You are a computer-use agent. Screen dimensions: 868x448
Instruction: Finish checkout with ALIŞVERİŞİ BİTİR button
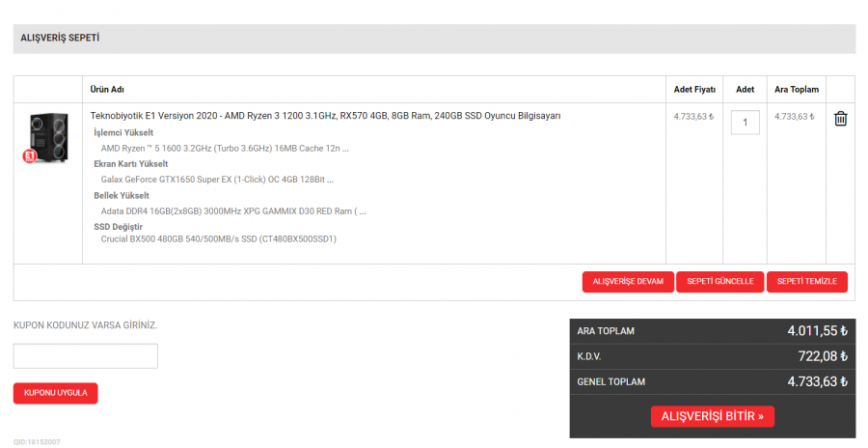[713, 416]
